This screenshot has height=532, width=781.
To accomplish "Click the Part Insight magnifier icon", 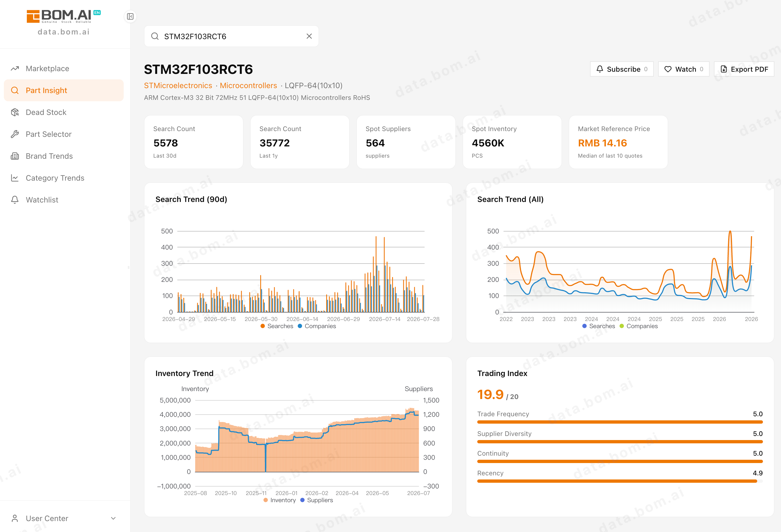I will coord(15,90).
